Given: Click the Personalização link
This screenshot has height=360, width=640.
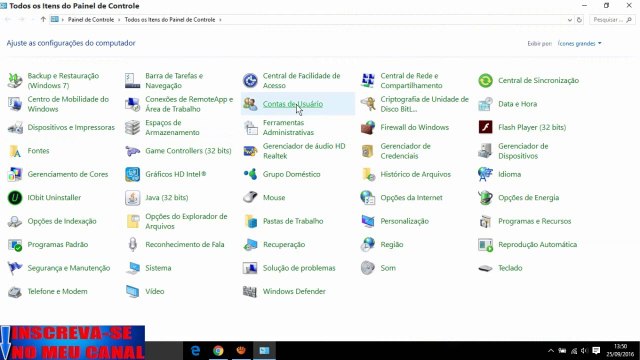Looking at the screenshot, I should (404, 221).
